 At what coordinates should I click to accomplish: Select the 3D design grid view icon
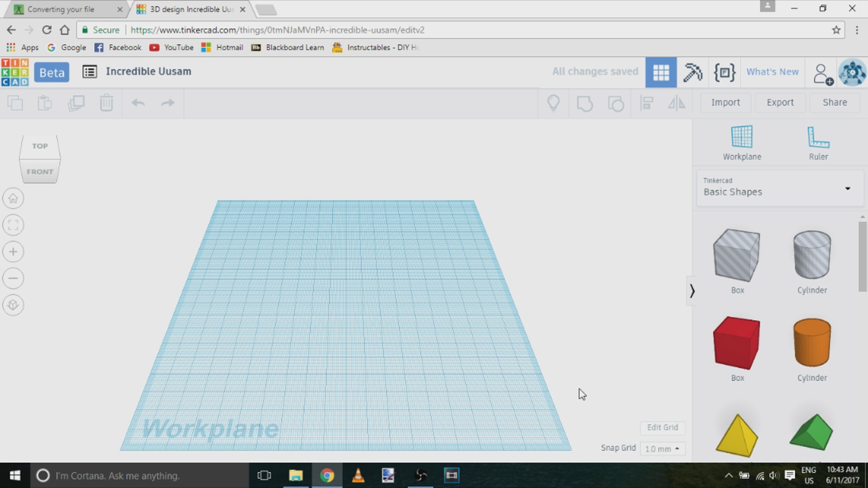tap(661, 72)
